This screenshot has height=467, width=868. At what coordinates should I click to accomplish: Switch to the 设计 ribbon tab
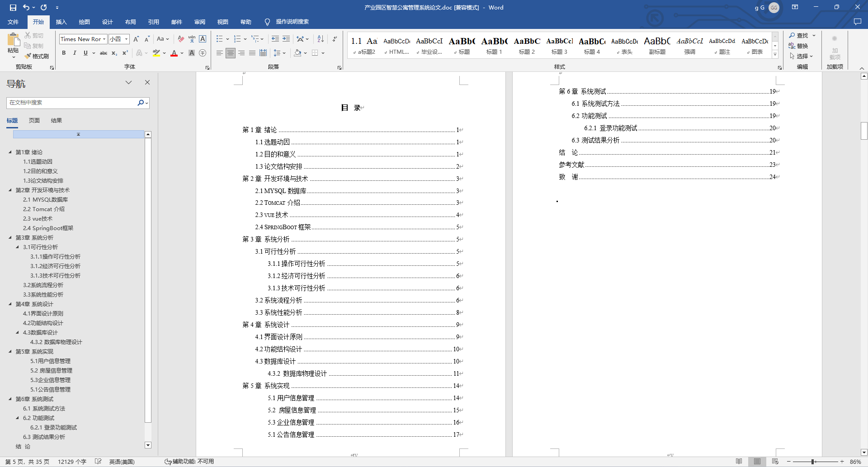click(107, 22)
